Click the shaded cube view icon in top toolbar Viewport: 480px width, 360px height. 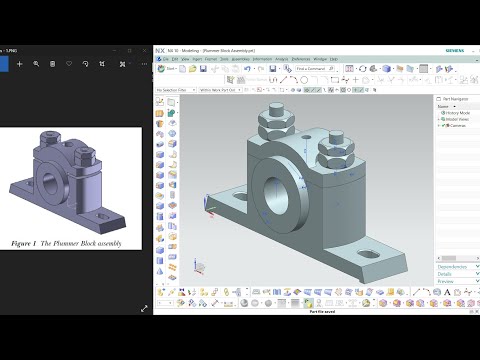pos(386,69)
